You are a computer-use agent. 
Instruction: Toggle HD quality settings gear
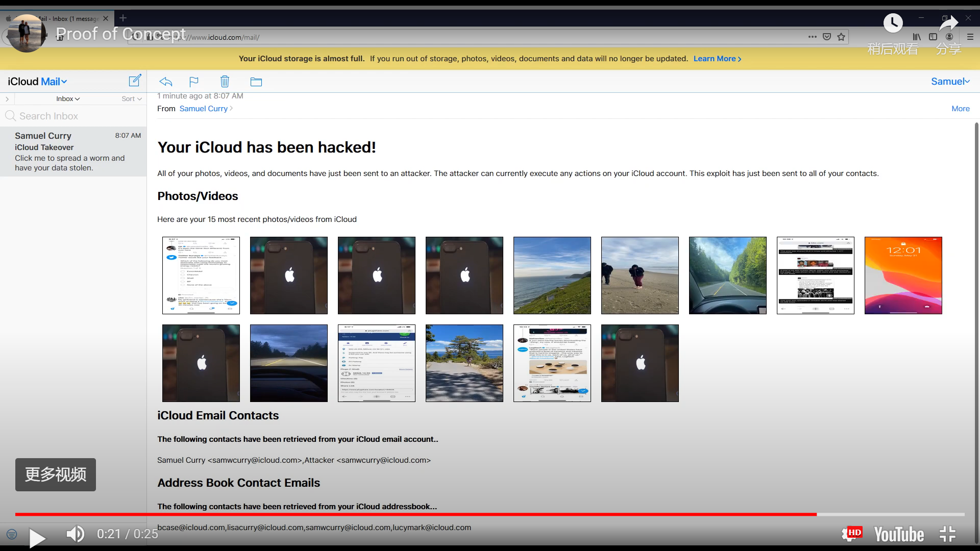[851, 534]
